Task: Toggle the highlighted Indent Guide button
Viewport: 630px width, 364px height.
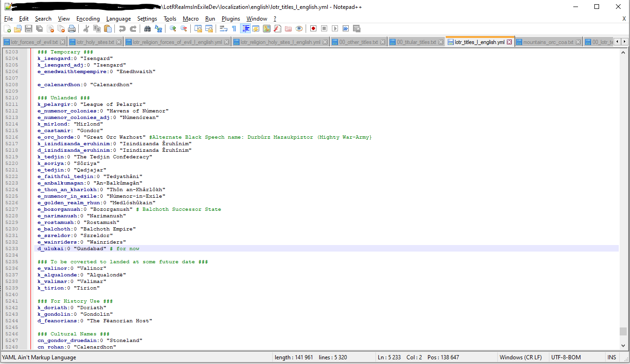Action: pyautogui.click(x=245, y=29)
